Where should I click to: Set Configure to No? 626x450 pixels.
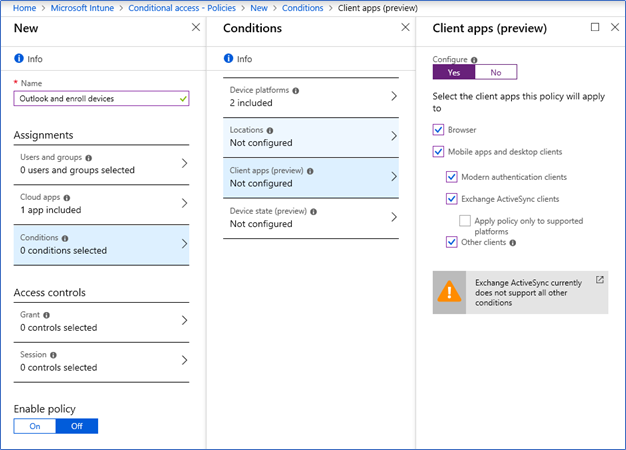pos(496,72)
